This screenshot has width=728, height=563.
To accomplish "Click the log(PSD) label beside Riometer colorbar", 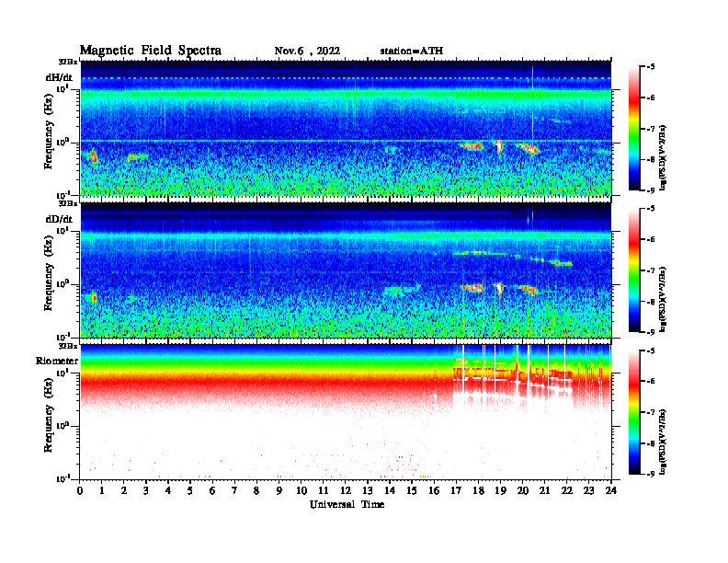I will [663, 442].
